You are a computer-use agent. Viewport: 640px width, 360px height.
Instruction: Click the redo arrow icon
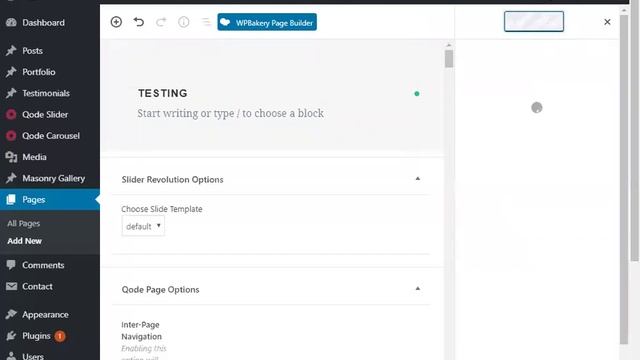[x=161, y=22]
